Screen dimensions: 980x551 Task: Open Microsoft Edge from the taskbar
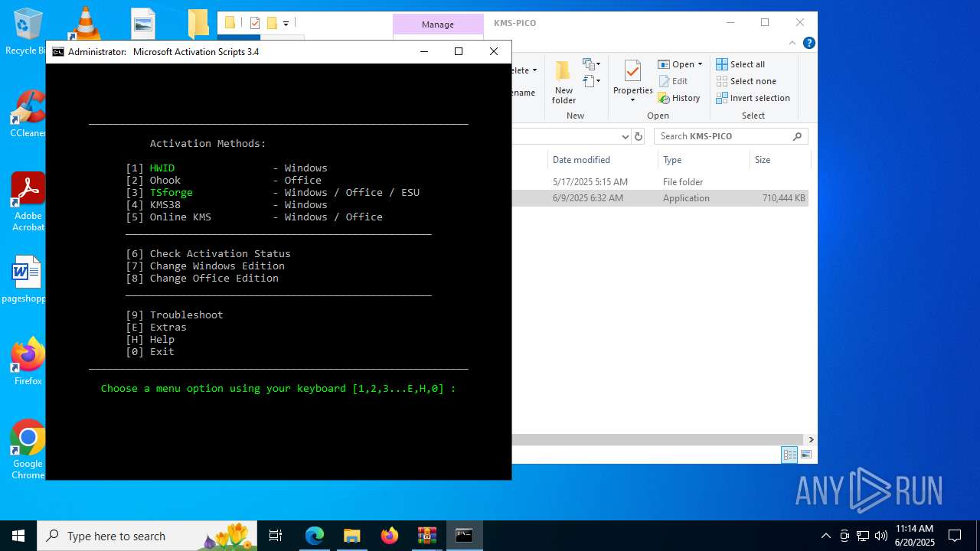315,536
